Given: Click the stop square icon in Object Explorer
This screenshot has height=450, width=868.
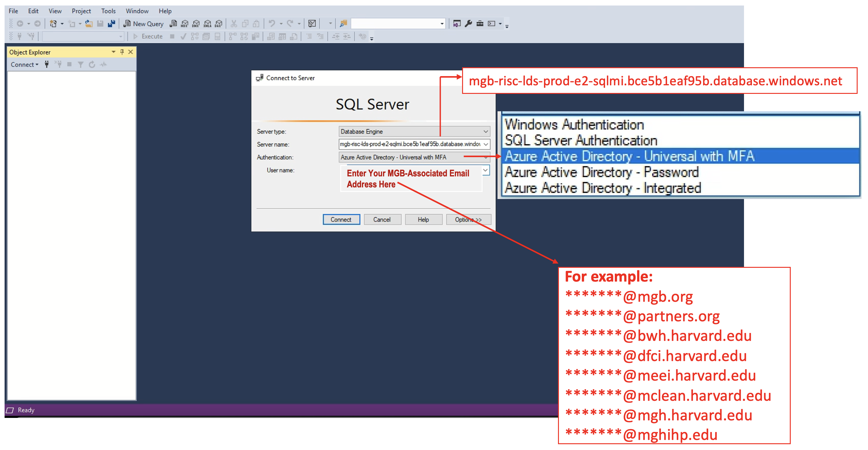Looking at the screenshot, I should point(69,65).
